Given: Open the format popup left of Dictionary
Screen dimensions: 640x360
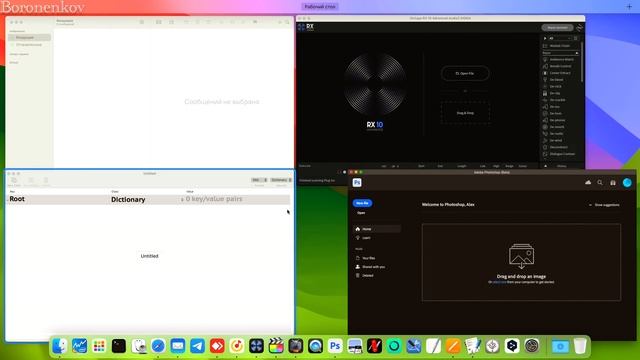Looking at the screenshot, I should pyautogui.click(x=259, y=180).
